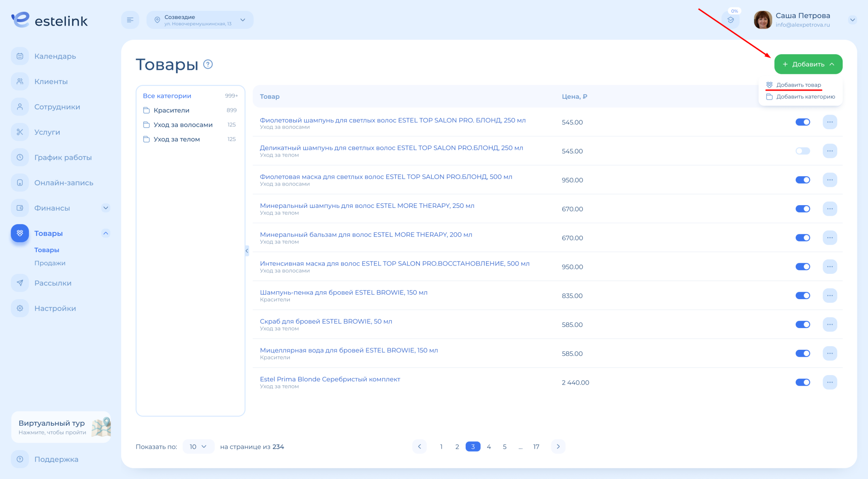Open more options for Скраб для бровей row
The image size is (868, 479).
coord(830,324)
